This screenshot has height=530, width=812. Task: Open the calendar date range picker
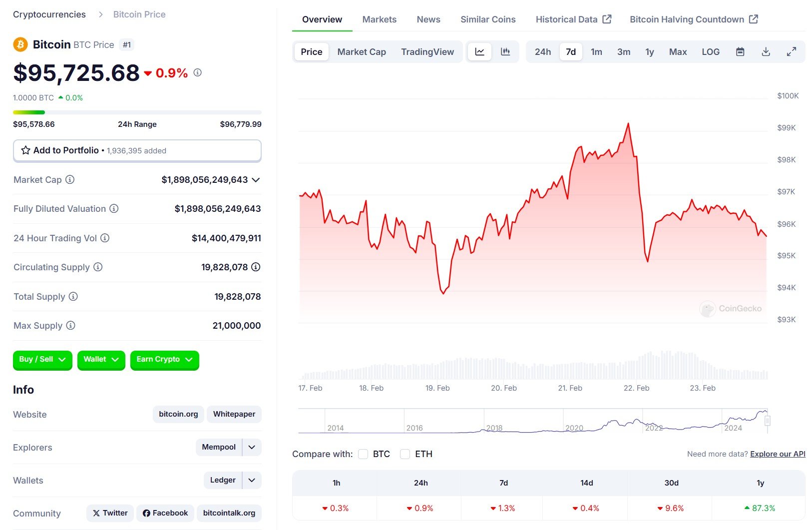pos(740,52)
